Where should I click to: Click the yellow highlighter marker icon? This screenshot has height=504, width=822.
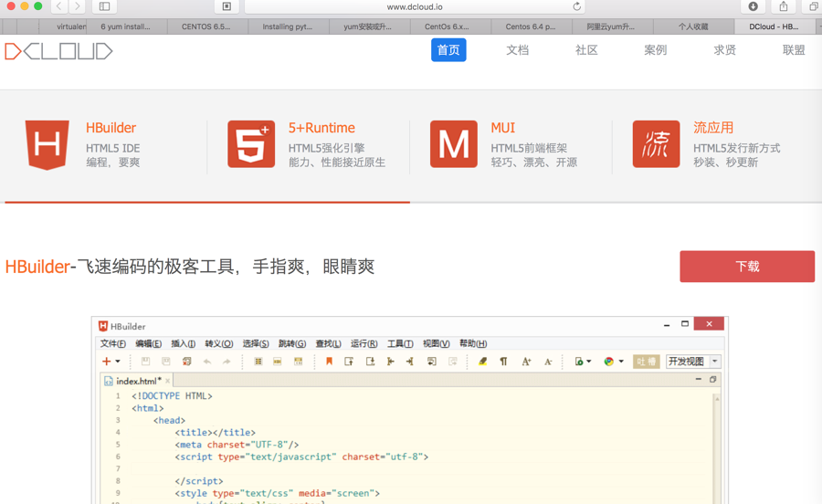(483, 362)
